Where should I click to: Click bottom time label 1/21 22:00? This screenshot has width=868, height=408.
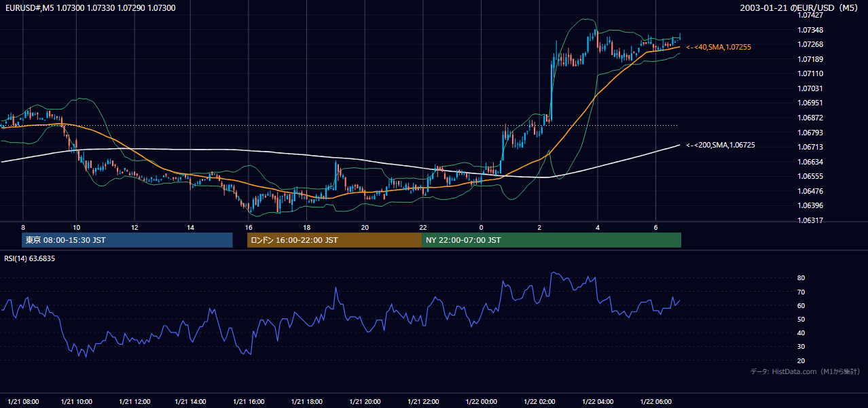(424, 401)
